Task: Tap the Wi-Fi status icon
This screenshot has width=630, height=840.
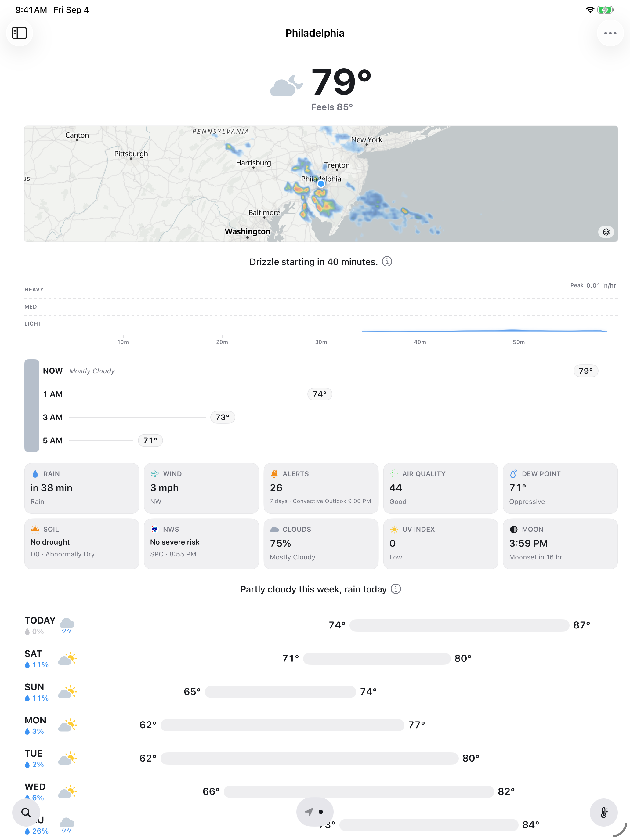Action: click(x=590, y=10)
